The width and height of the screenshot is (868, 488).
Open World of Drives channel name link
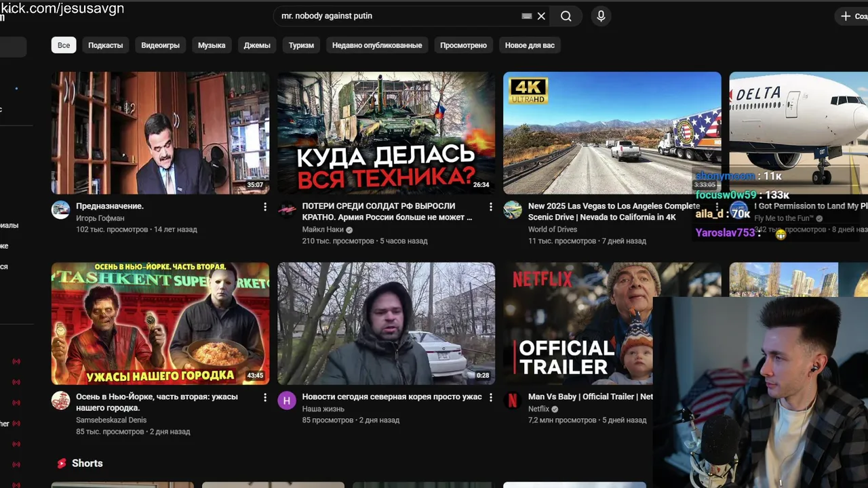click(x=553, y=230)
